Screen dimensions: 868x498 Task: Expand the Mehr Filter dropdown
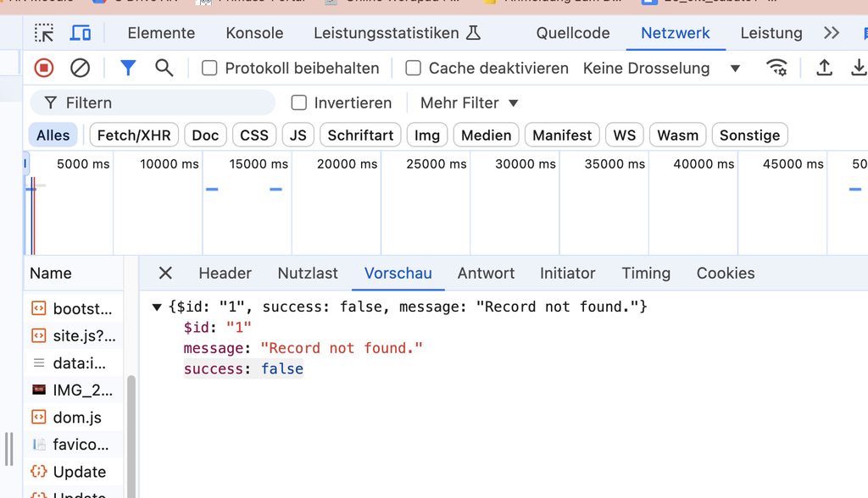pos(469,103)
